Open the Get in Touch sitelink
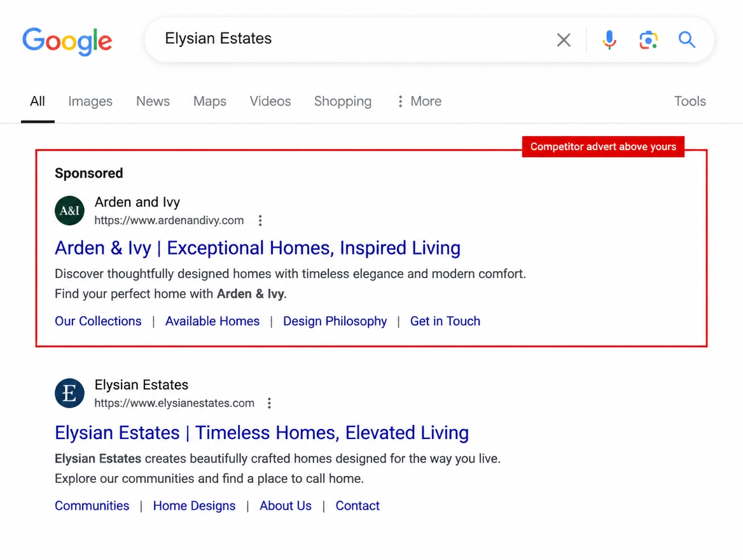 click(x=445, y=321)
